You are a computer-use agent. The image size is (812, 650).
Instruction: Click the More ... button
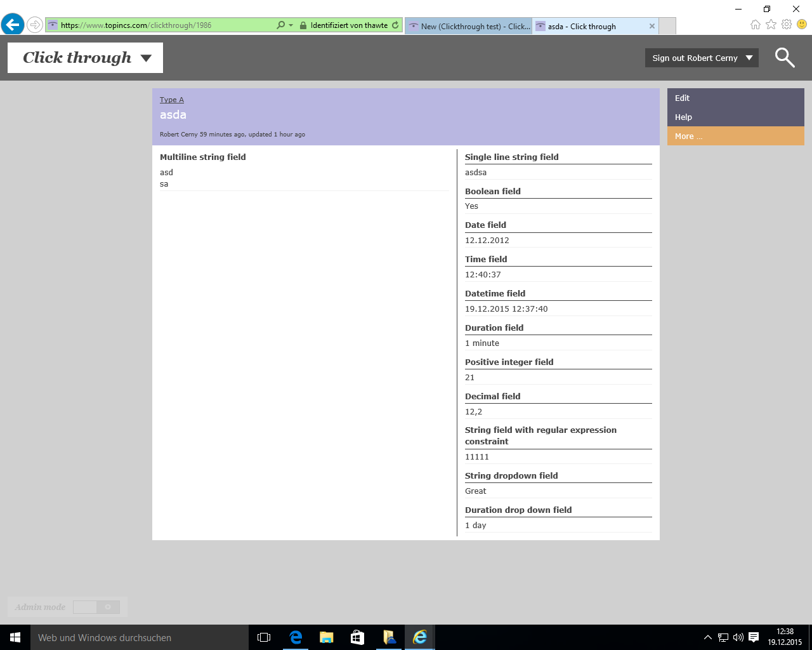click(688, 136)
